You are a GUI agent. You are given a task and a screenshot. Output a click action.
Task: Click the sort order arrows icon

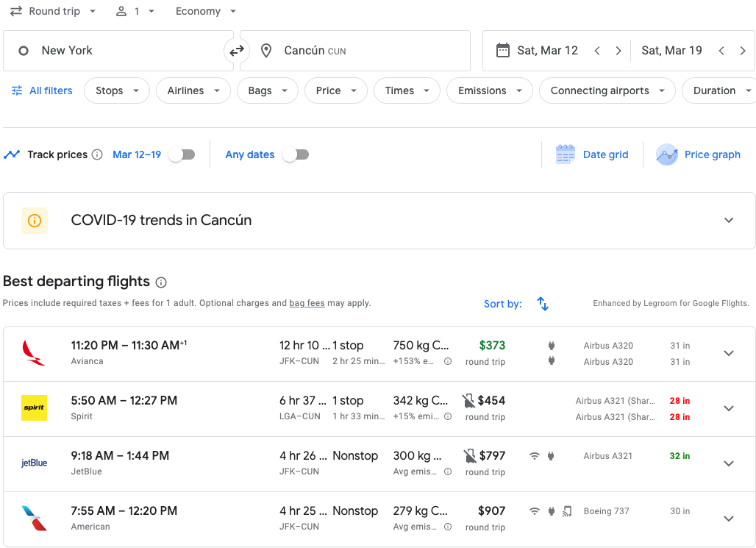click(x=543, y=304)
